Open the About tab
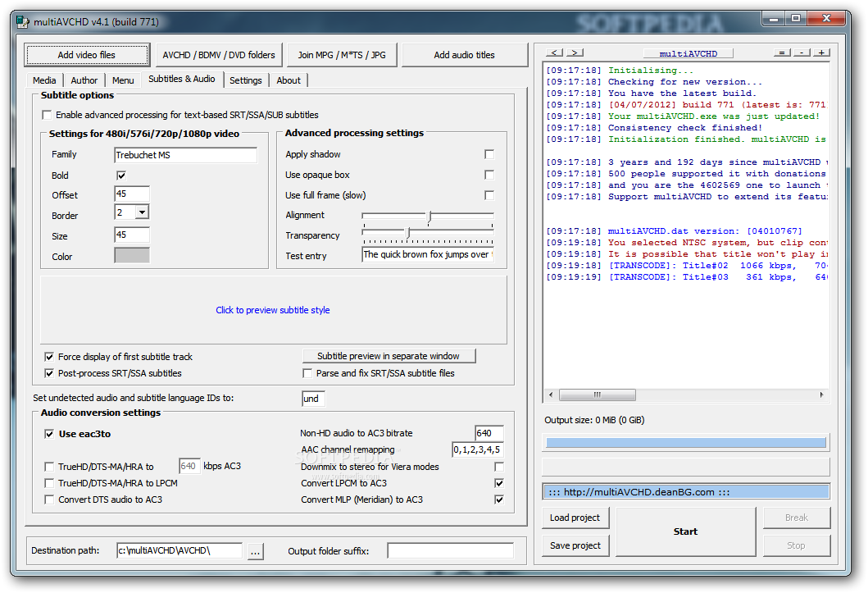The height and width of the screenshot is (593, 868). click(x=289, y=80)
